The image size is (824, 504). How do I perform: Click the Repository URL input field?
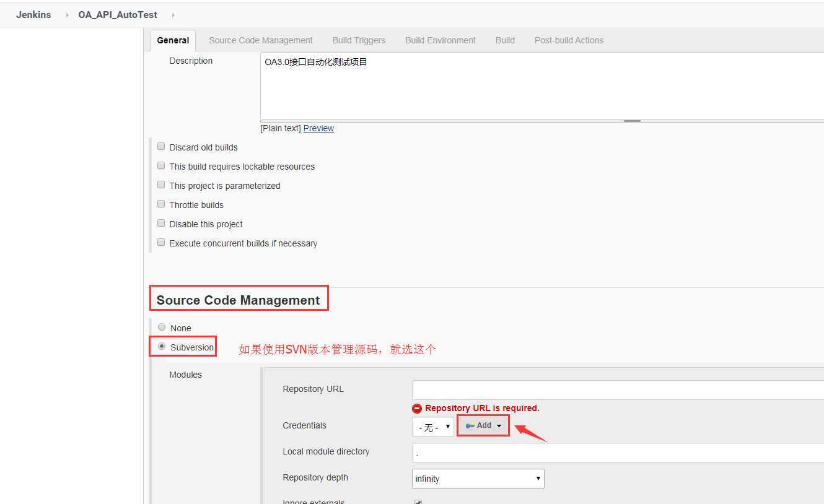click(618, 390)
